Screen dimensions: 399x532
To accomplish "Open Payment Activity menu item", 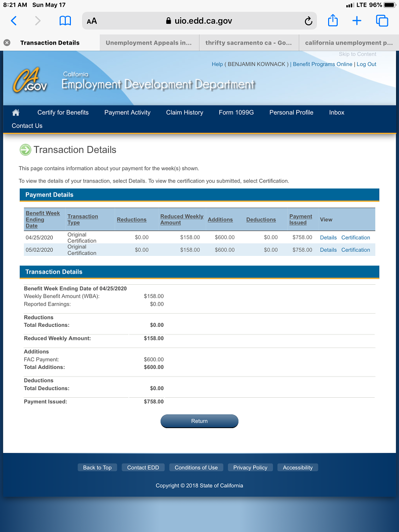I will [x=127, y=112].
